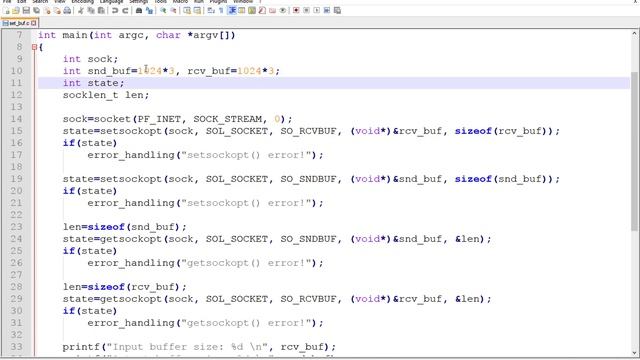This screenshot has width=640, height=360.
Task: Toggle Word wrap toolbar icon
Action: tap(211, 10)
